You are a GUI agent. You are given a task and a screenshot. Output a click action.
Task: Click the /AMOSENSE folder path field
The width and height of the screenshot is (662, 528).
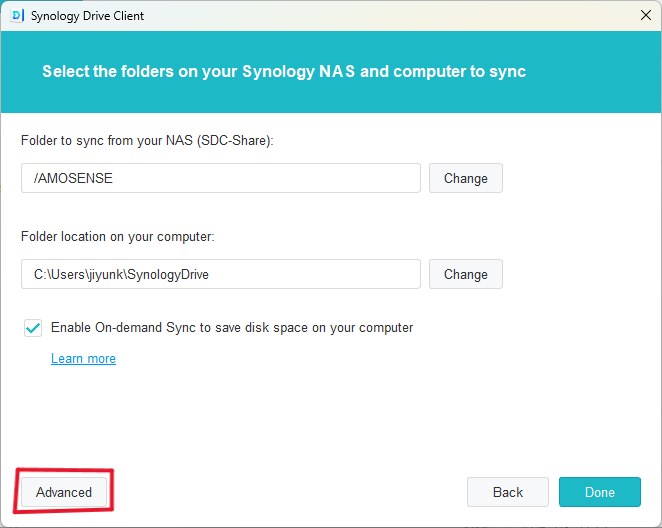[x=220, y=178]
